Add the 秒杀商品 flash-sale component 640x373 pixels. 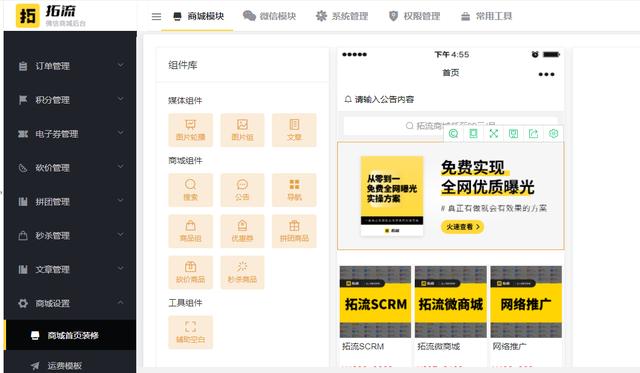point(242,273)
